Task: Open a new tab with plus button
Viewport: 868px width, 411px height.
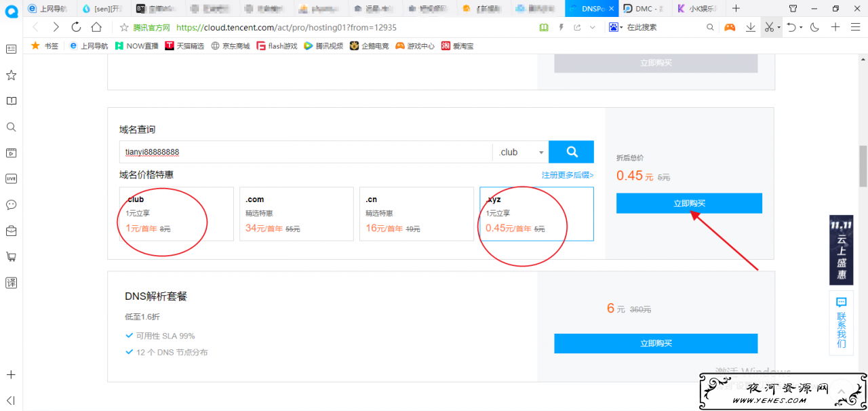Action: click(736, 8)
